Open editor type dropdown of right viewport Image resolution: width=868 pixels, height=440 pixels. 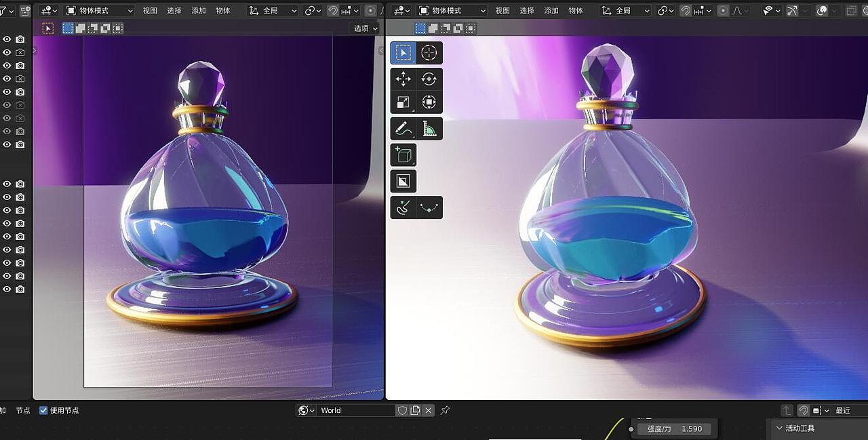pos(402,11)
